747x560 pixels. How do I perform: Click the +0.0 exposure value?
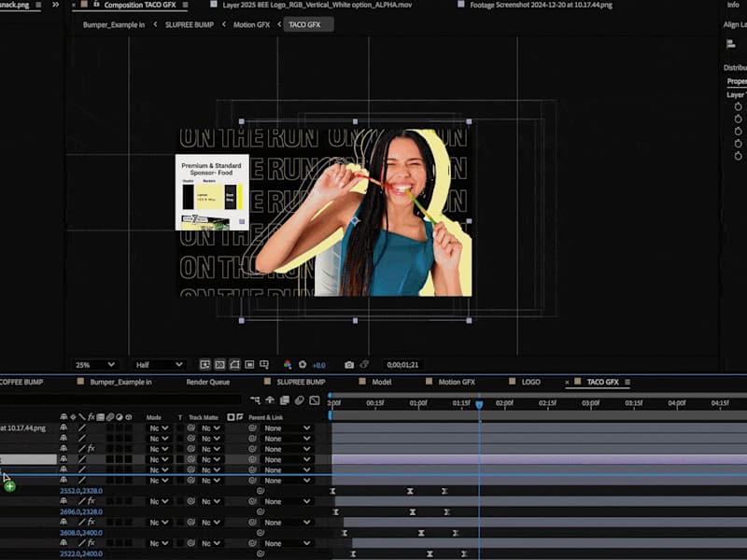tap(318, 365)
